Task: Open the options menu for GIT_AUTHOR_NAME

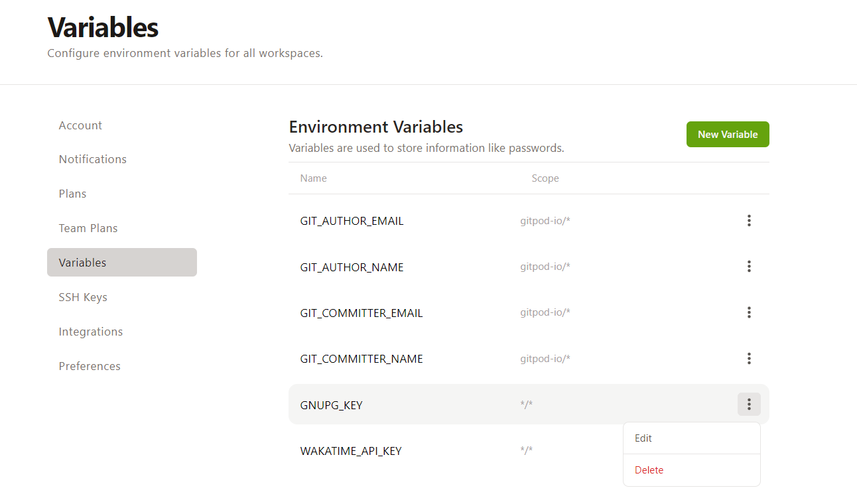Action: pyautogui.click(x=749, y=266)
